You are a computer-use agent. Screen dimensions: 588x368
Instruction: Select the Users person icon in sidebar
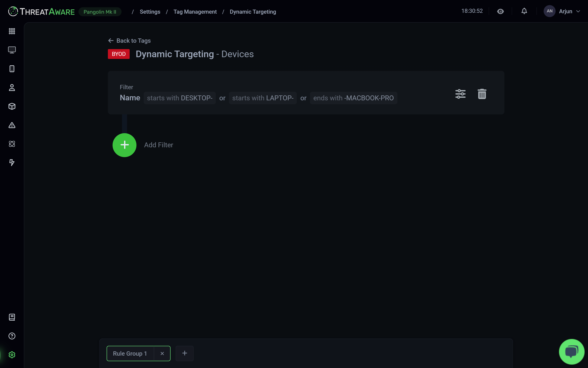(x=12, y=88)
